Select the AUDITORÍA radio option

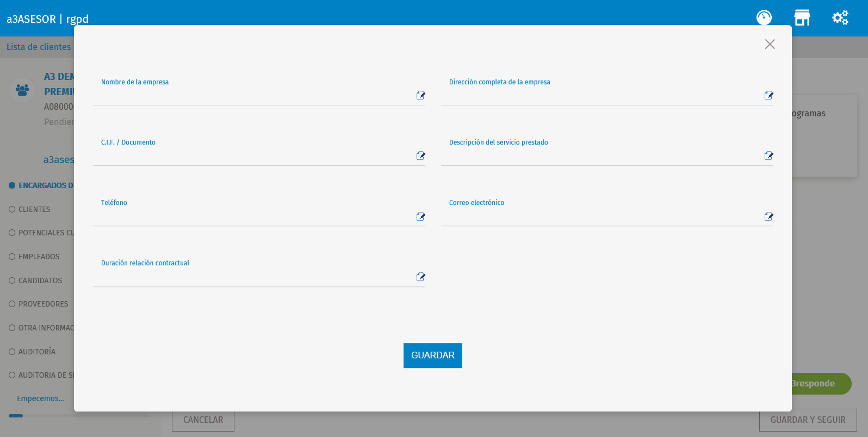click(x=12, y=352)
